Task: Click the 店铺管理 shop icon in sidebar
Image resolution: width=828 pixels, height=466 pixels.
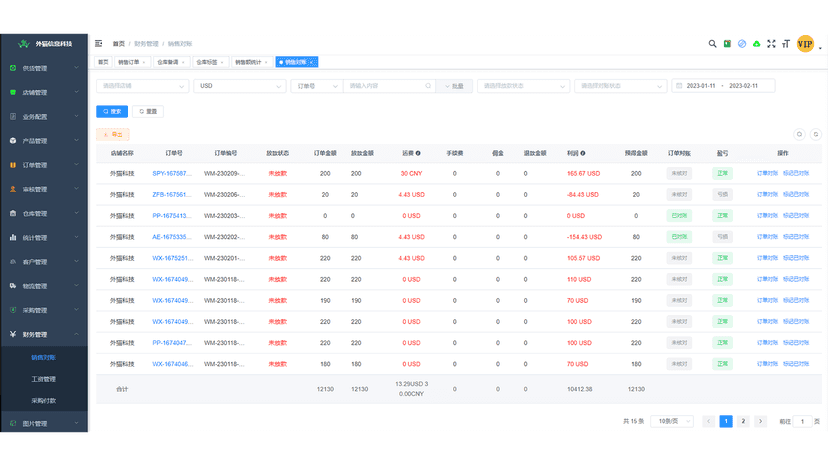Action: [13, 92]
